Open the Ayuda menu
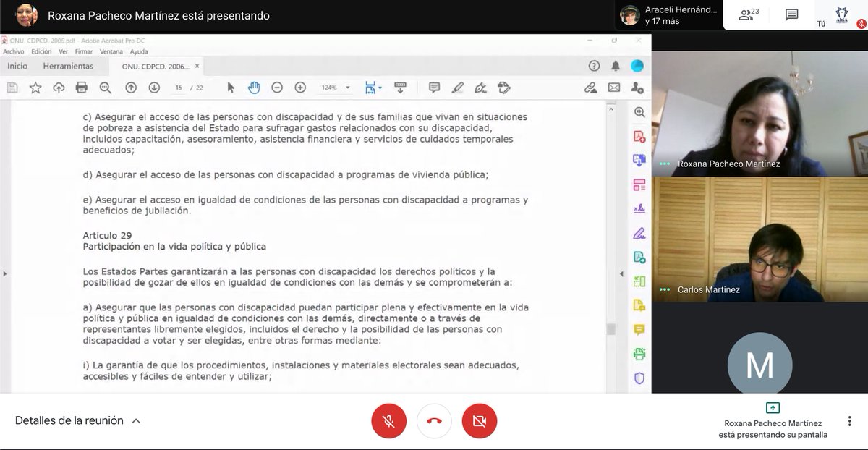 tap(139, 51)
